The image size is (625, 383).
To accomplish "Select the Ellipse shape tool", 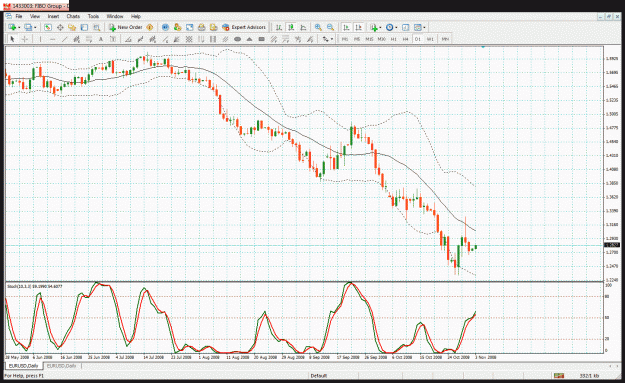I will (x=238, y=39).
